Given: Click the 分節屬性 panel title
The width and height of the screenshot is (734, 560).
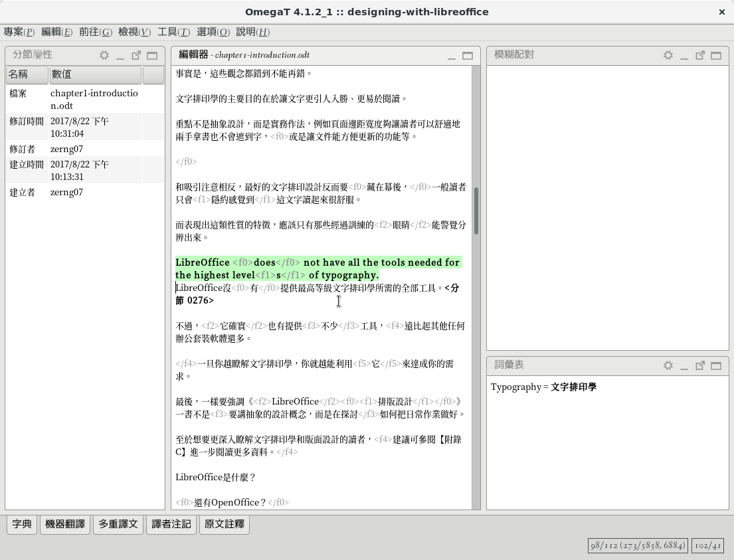Looking at the screenshot, I should [x=33, y=54].
